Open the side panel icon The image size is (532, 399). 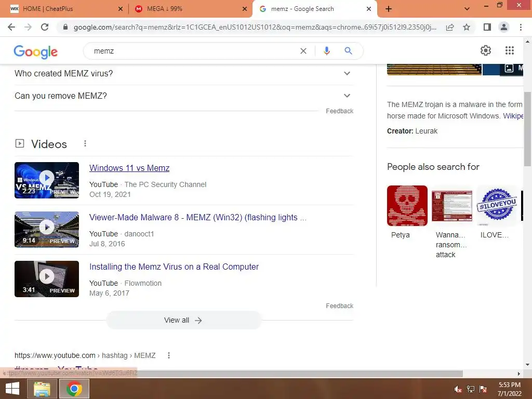[x=487, y=27]
